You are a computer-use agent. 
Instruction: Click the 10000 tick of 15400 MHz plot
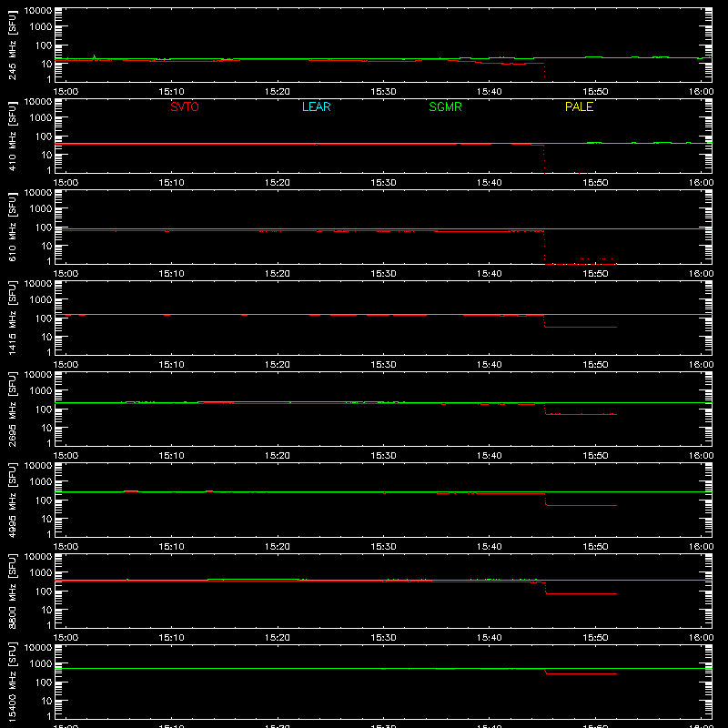pos(38,648)
